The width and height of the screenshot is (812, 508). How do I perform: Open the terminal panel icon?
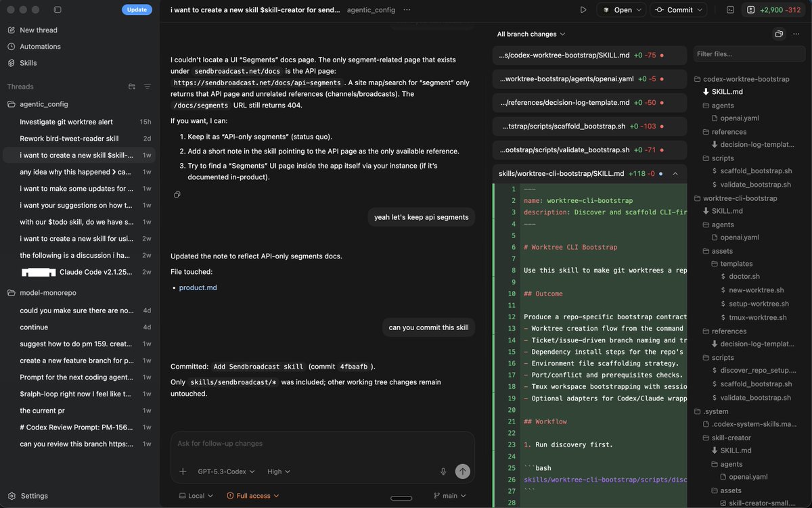point(729,9)
